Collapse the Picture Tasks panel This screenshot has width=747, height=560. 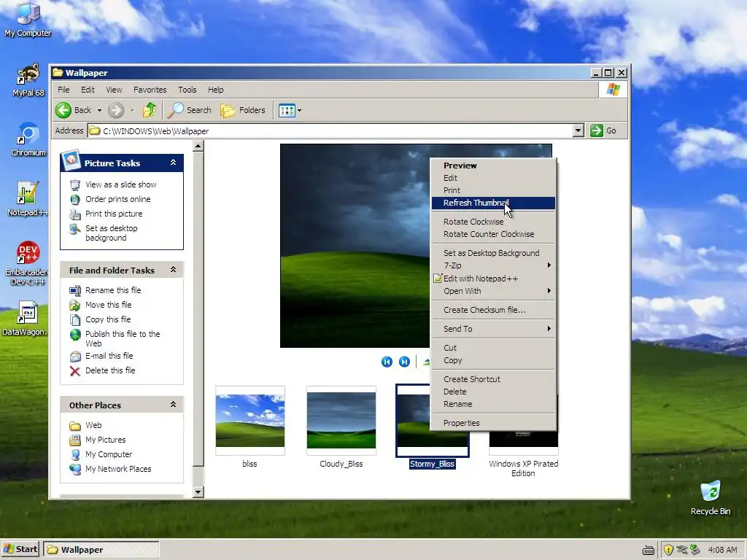tap(174, 163)
